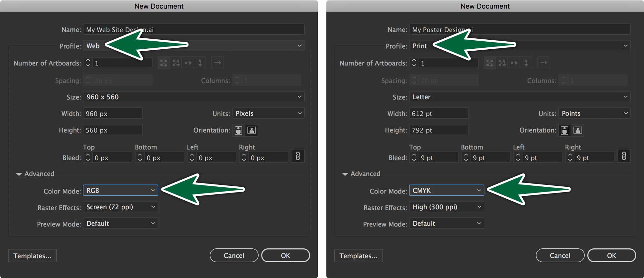Open Profile dropdown showing Print
The height and width of the screenshot is (278, 644).
(x=520, y=46)
